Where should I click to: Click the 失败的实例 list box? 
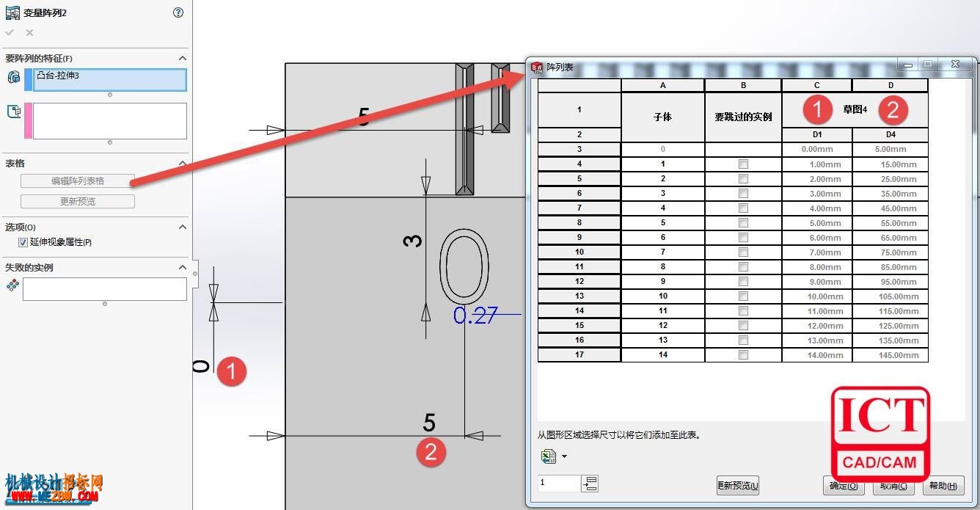coord(105,289)
